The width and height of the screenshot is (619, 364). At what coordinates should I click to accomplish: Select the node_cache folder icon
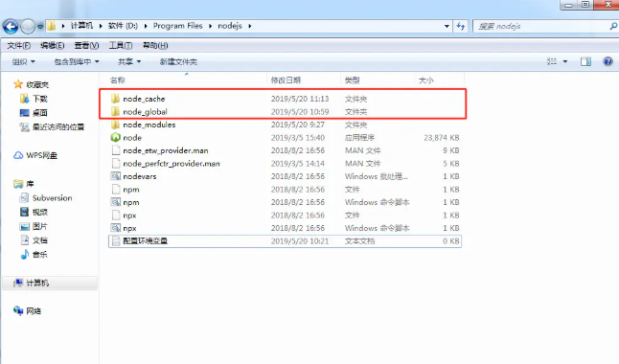pos(115,99)
